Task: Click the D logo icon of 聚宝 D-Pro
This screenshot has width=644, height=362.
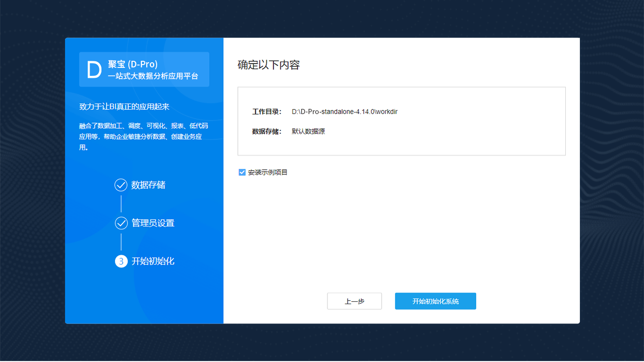Action: tap(94, 70)
